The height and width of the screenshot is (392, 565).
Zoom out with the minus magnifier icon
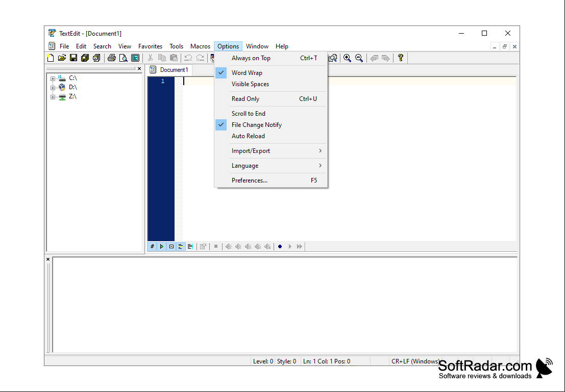[359, 58]
